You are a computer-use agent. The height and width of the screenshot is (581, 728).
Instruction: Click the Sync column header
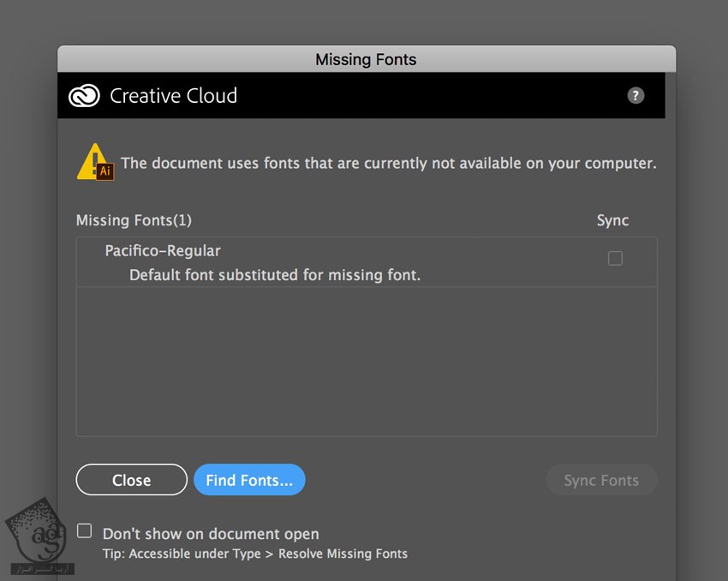tap(612, 220)
